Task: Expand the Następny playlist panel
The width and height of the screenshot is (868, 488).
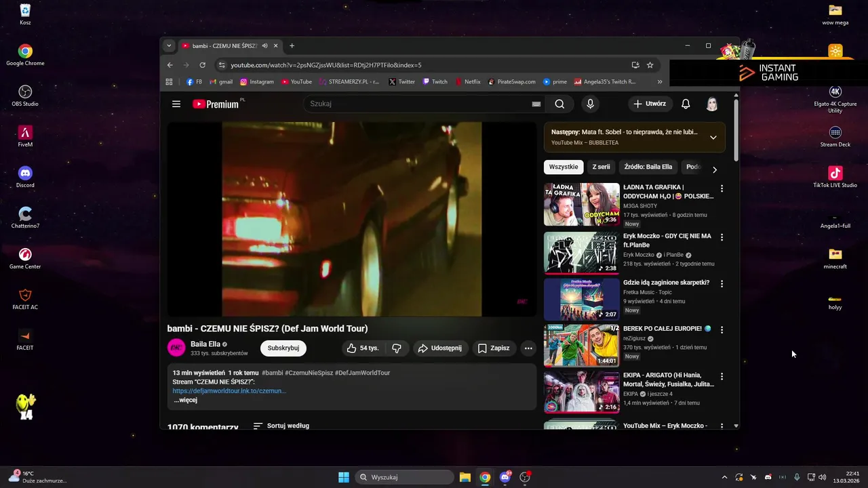Action: pos(713,138)
